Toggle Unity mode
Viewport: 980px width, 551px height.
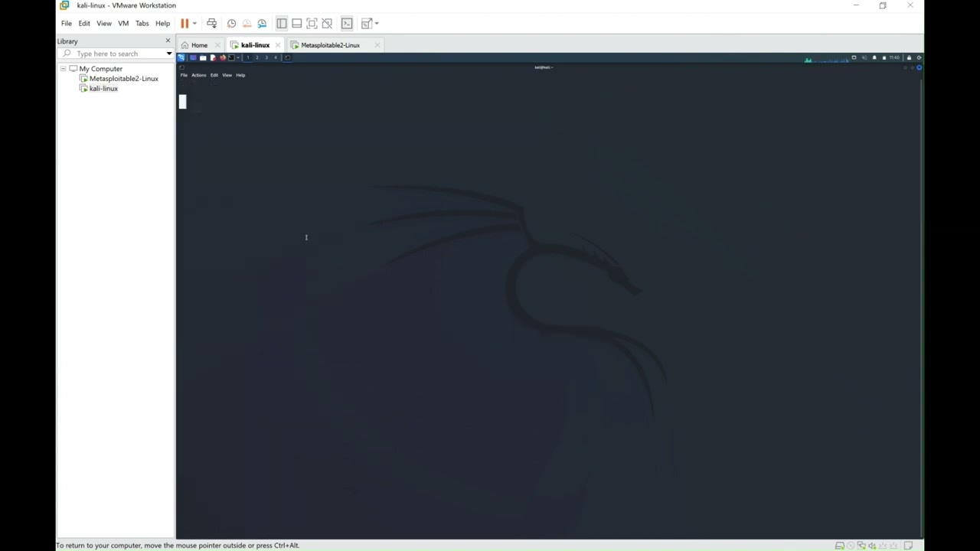(327, 24)
